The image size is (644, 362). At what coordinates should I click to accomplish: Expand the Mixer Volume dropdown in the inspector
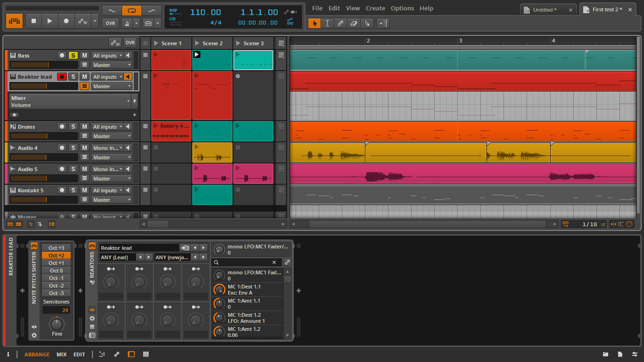128,101
